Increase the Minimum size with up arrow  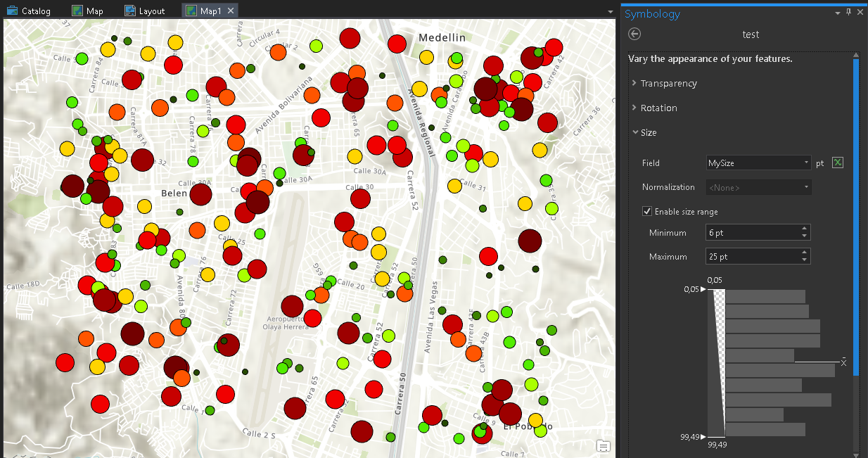click(804, 229)
